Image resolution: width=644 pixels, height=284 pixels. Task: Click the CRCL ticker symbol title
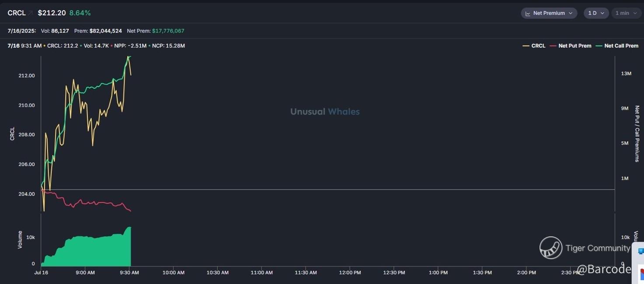tap(17, 13)
